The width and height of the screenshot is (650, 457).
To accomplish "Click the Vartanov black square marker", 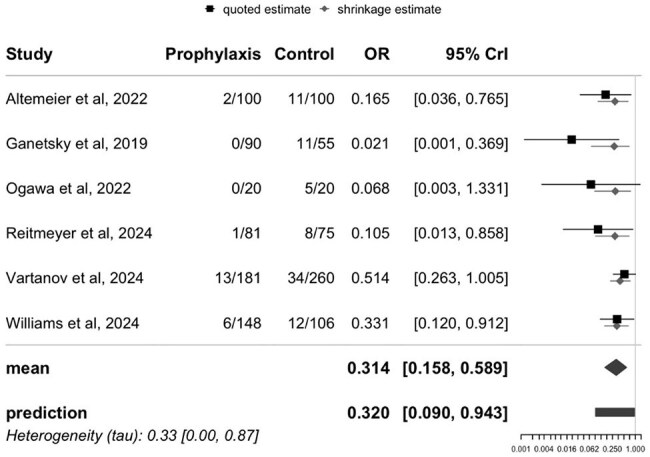I will [x=624, y=274].
